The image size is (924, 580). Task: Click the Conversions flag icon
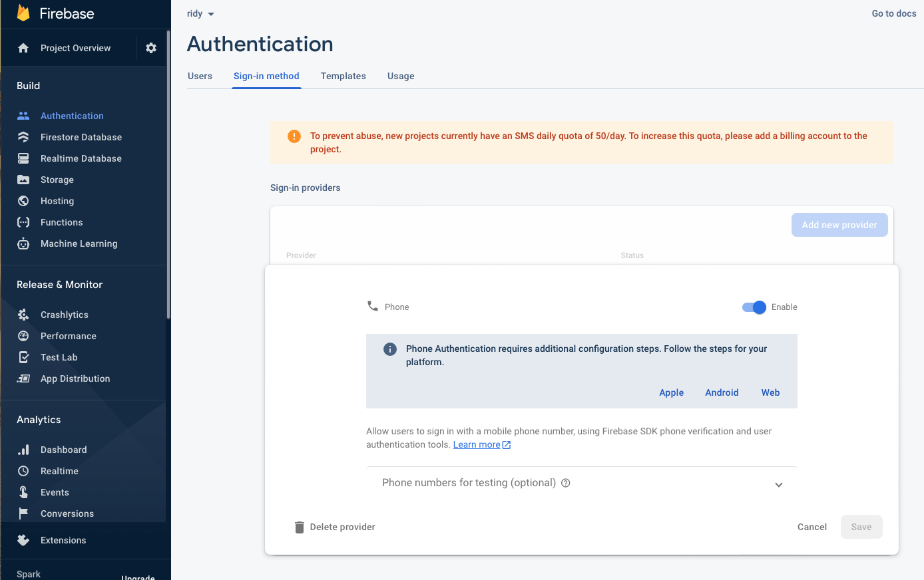pyautogui.click(x=23, y=513)
